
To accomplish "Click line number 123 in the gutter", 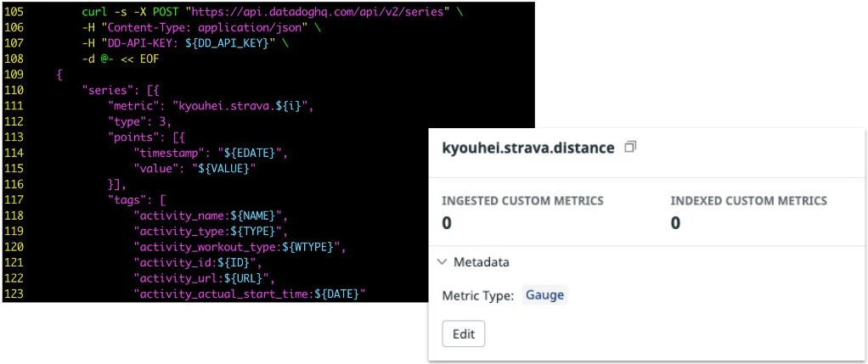I will (x=14, y=294).
